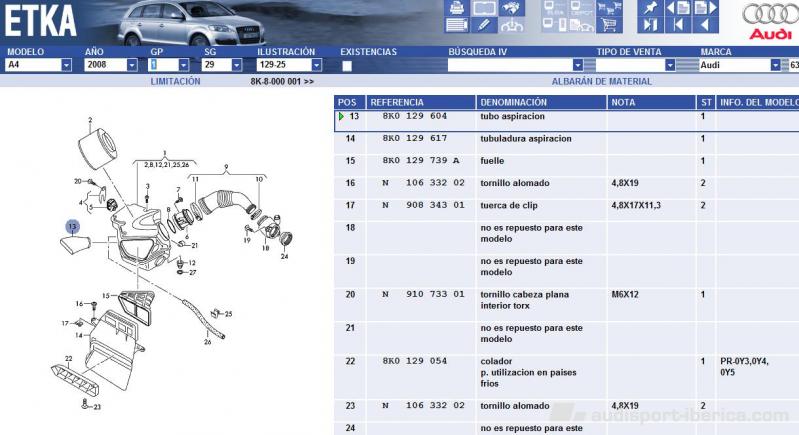Go to previous page with left-arrow document icon
The height and width of the screenshot is (435, 799).
click(678, 8)
